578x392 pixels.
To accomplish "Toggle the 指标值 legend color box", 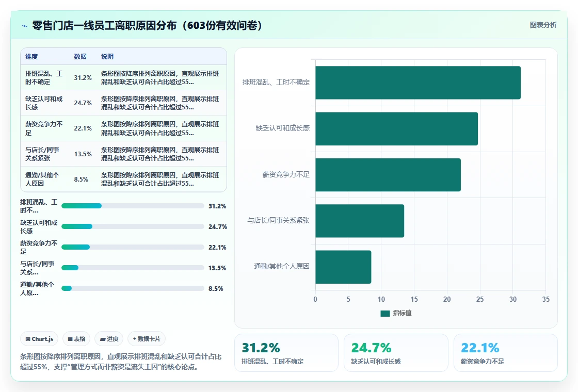I will (x=385, y=313).
